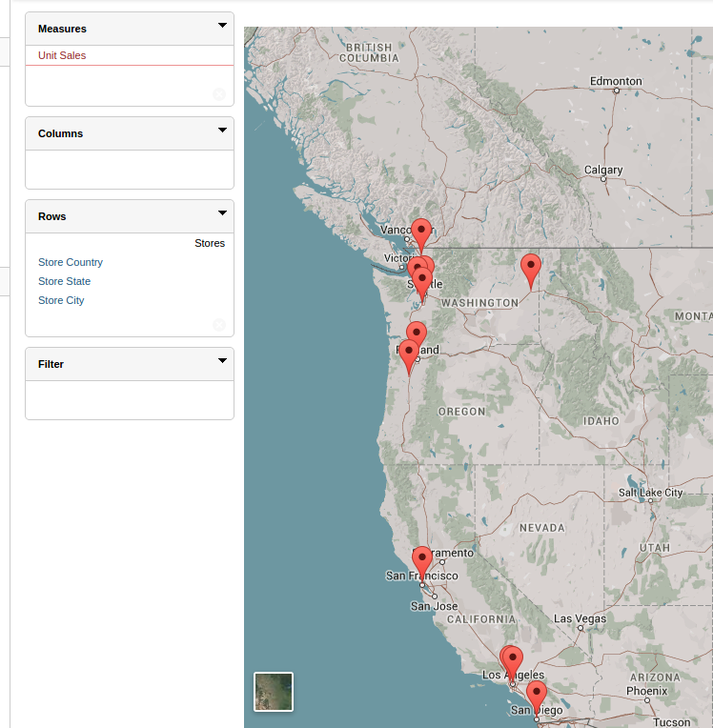Open the Filter panel dropdown arrow

tap(222, 361)
